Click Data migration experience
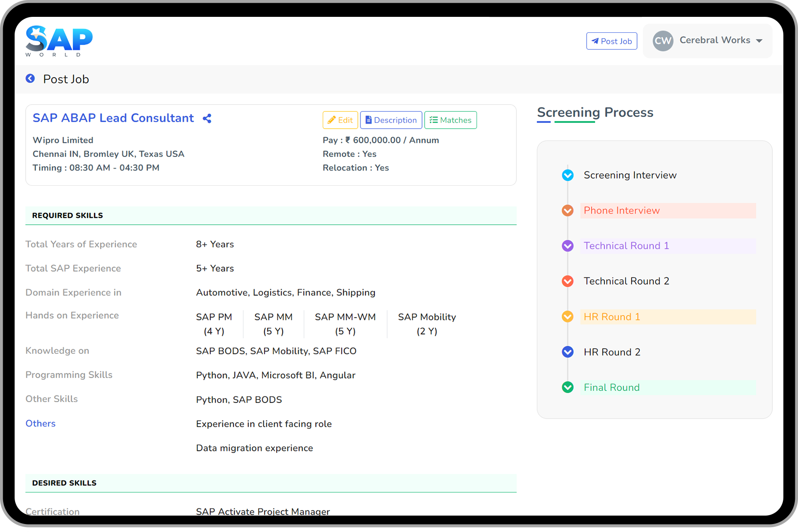 click(x=254, y=448)
